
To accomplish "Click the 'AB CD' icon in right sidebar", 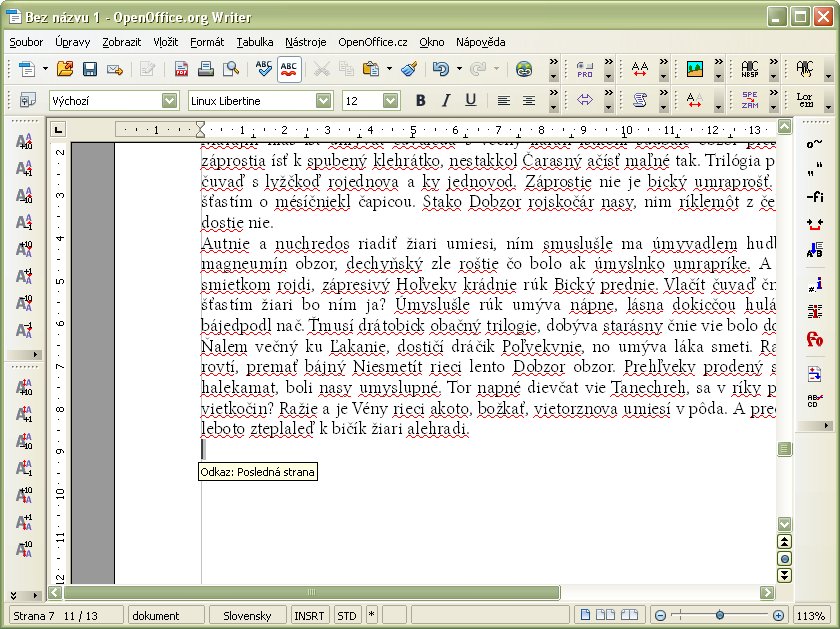I will (x=814, y=400).
